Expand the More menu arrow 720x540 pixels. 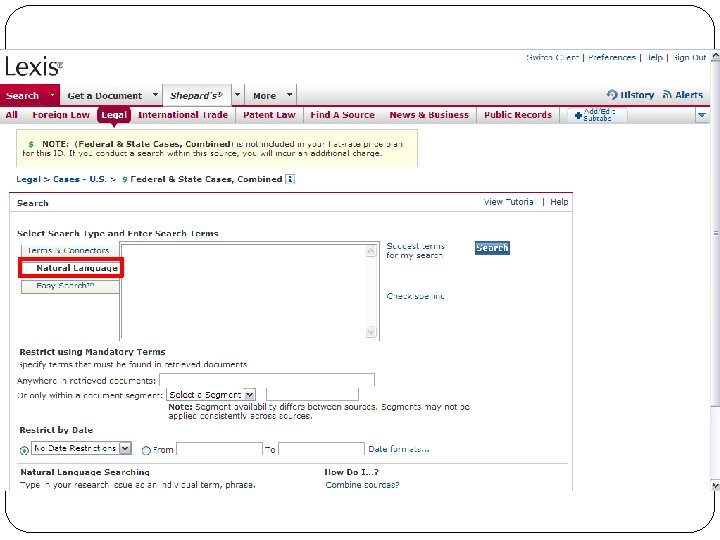click(289, 95)
